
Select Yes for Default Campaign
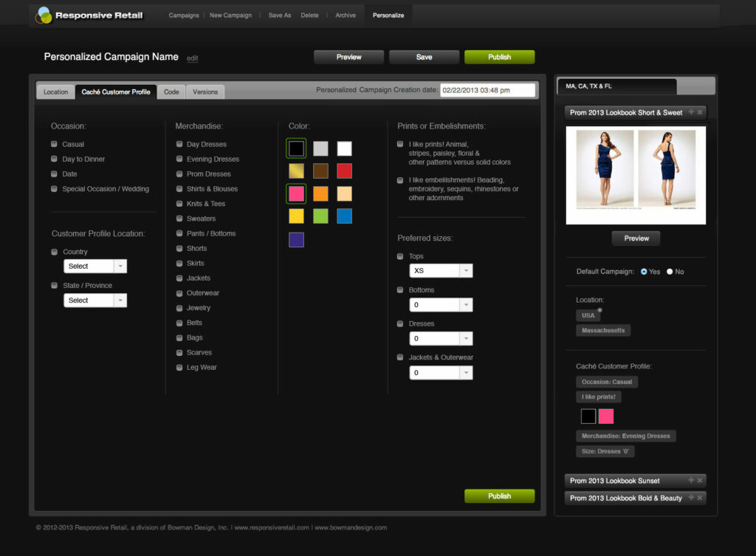(x=644, y=272)
